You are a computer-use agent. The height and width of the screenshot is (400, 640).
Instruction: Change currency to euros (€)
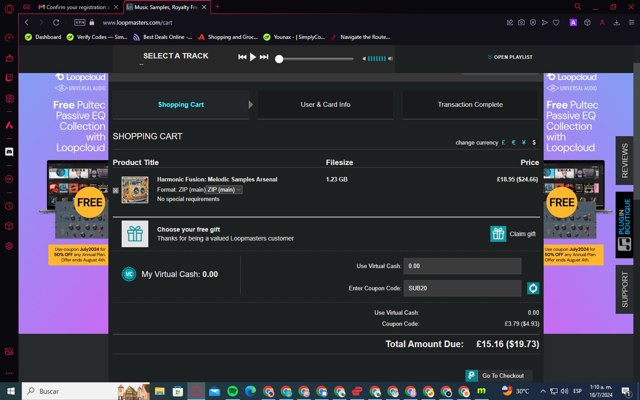click(513, 142)
